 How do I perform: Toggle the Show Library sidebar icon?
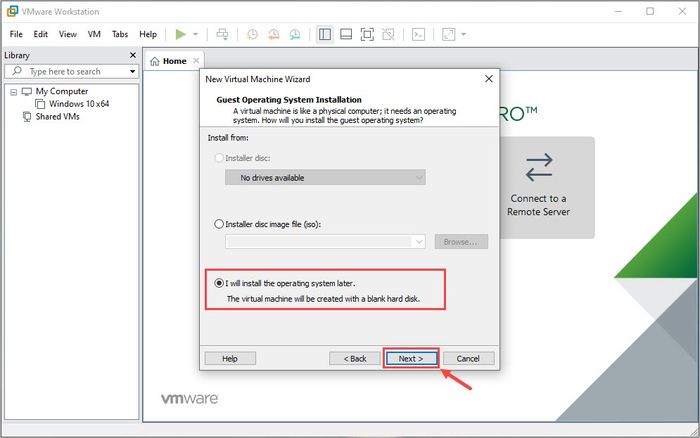325,34
